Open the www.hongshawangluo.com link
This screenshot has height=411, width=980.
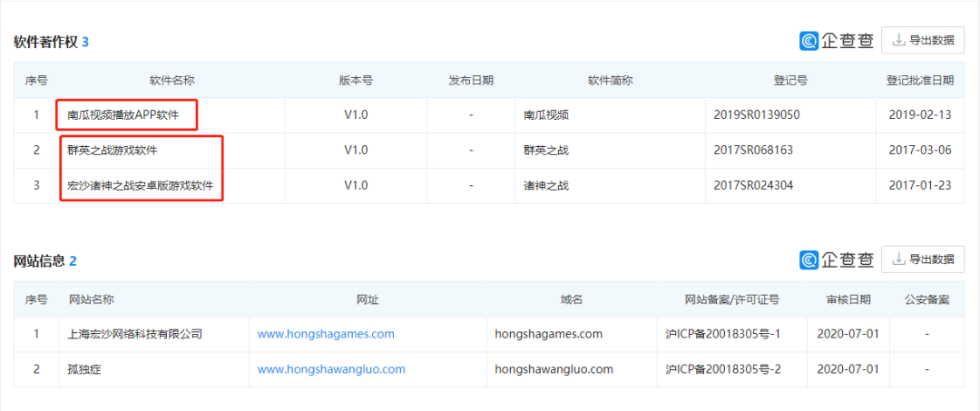pyautogui.click(x=331, y=369)
